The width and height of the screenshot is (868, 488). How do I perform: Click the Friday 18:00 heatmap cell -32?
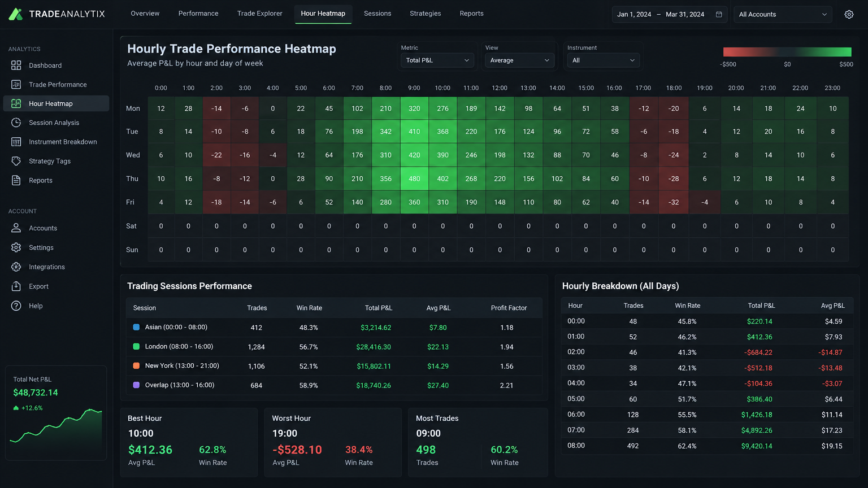click(674, 202)
